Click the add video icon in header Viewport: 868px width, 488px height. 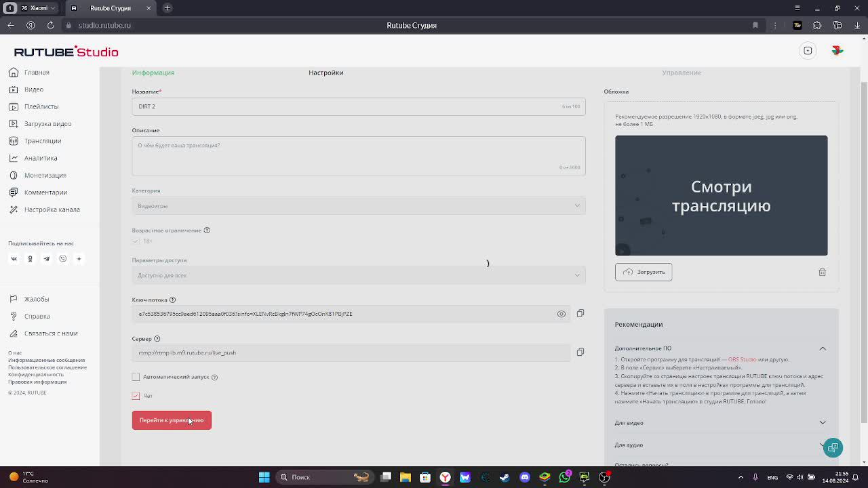coord(808,51)
